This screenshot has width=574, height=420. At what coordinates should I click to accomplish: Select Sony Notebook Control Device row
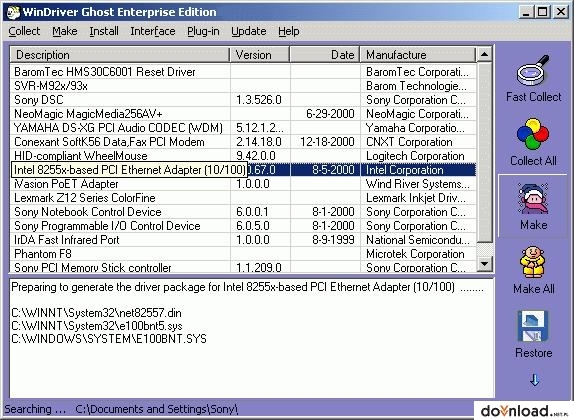[243, 212]
